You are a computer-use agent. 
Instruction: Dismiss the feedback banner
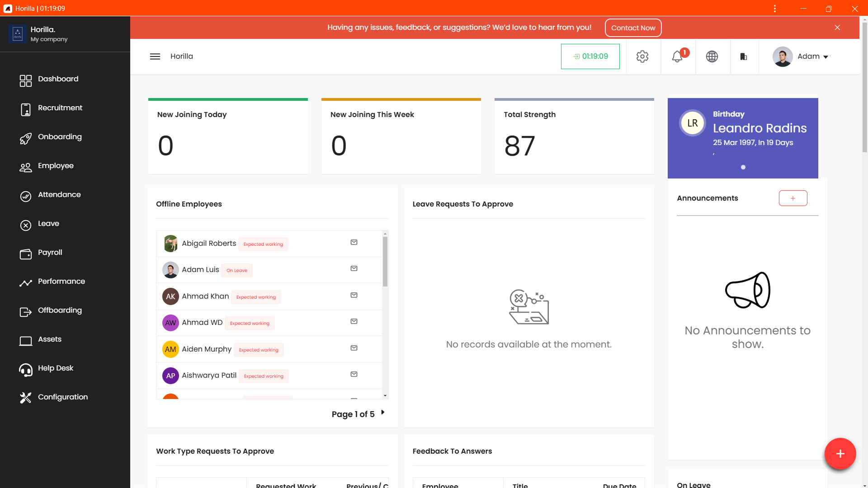tap(837, 28)
